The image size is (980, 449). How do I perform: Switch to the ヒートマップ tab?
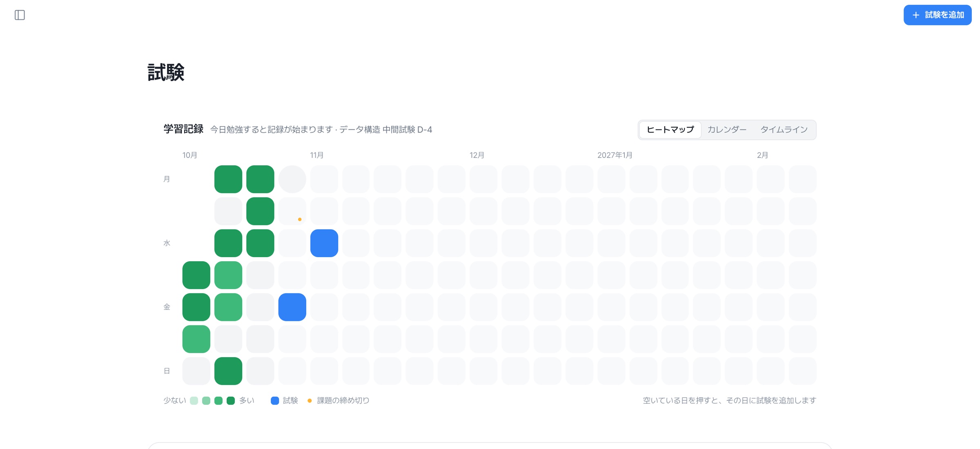pyautogui.click(x=670, y=130)
